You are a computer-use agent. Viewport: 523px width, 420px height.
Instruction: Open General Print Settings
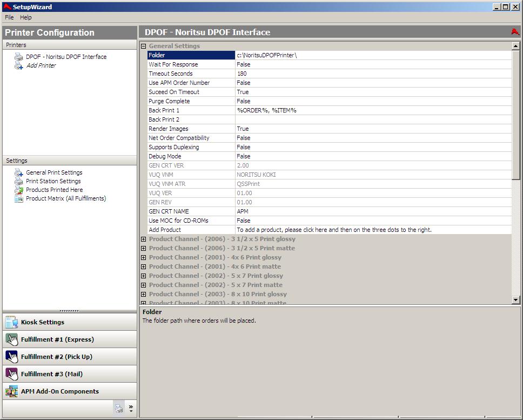[54, 172]
